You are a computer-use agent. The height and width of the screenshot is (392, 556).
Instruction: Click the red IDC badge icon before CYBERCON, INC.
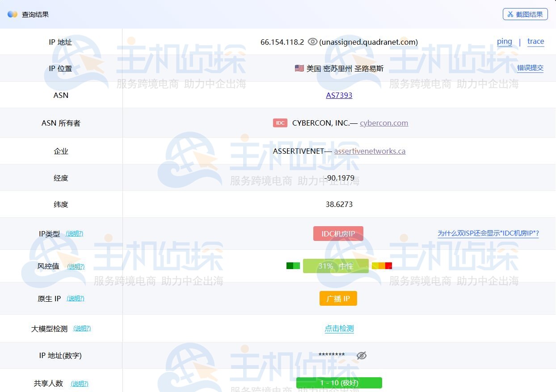pyautogui.click(x=280, y=122)
